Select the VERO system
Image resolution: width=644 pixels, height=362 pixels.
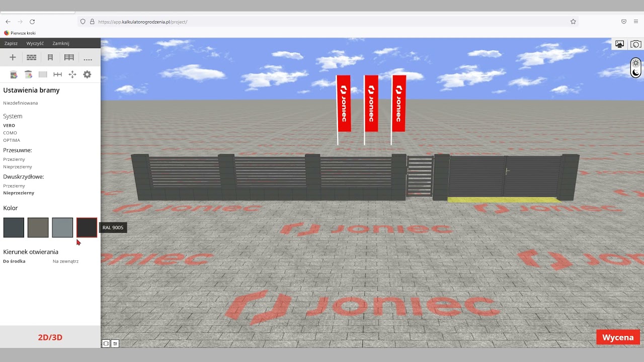(9, 125)
